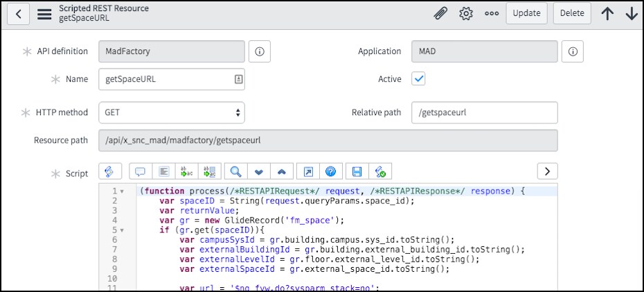
Task: Click into the Name field getSpaceURL
Action: click(x=172, y=79)
